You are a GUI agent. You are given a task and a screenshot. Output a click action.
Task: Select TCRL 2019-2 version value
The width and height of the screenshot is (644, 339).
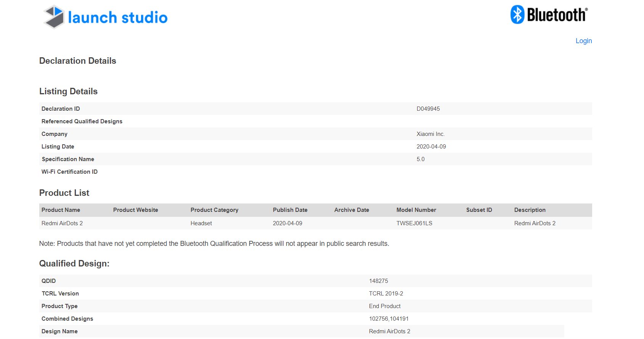tap(386, 294)
